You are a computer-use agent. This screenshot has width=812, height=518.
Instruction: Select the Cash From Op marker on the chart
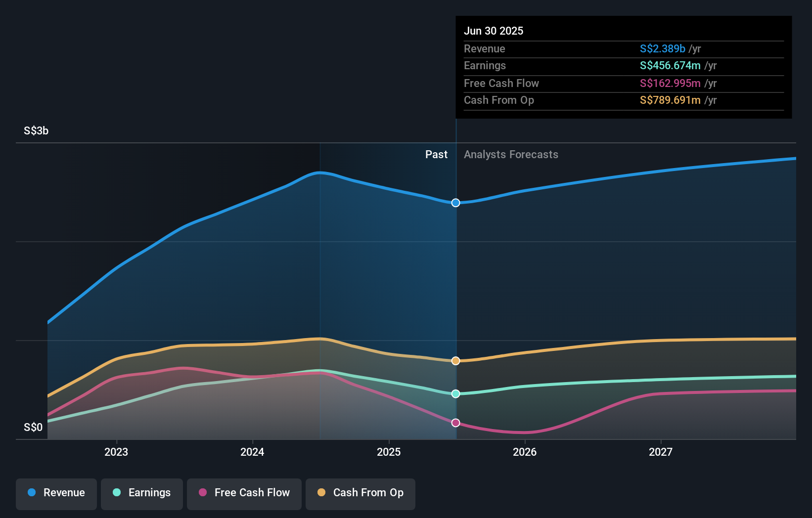tap(455, 361)
